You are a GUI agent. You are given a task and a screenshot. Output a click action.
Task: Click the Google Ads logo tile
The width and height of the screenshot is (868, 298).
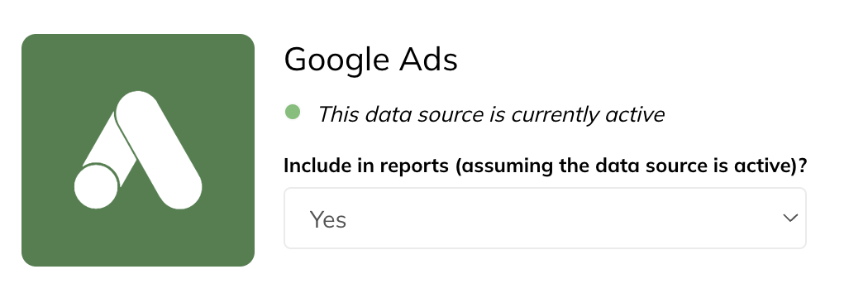pyautogui.click(x=138, y=150)
